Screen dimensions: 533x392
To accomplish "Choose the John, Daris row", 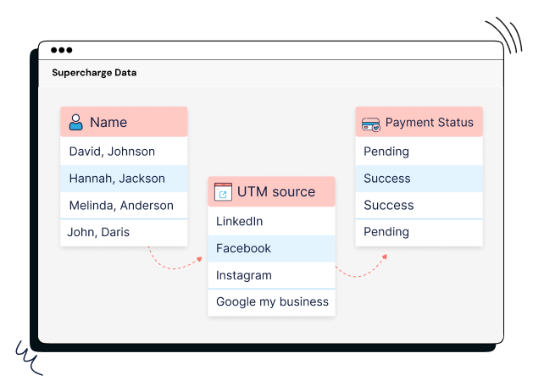I will pyautogui.click(x=124, y=233).
